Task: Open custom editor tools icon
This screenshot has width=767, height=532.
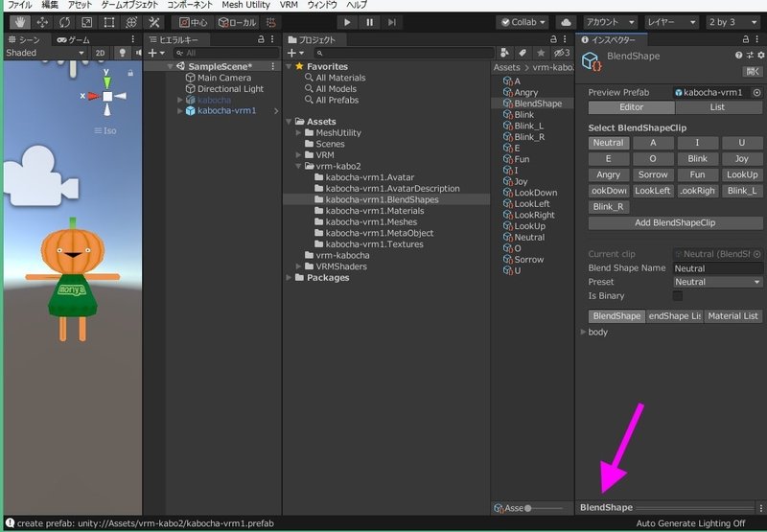Action: 154,22
